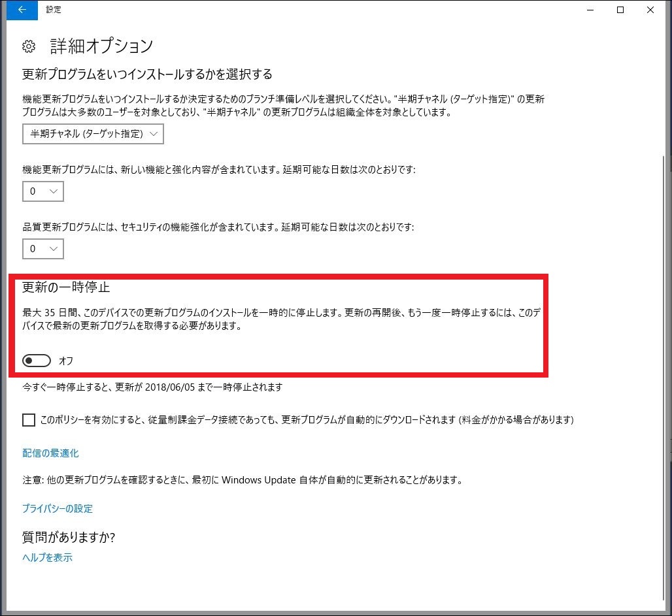
Task: Click the 設定 title bar label
Action: (x=54, y=9)
